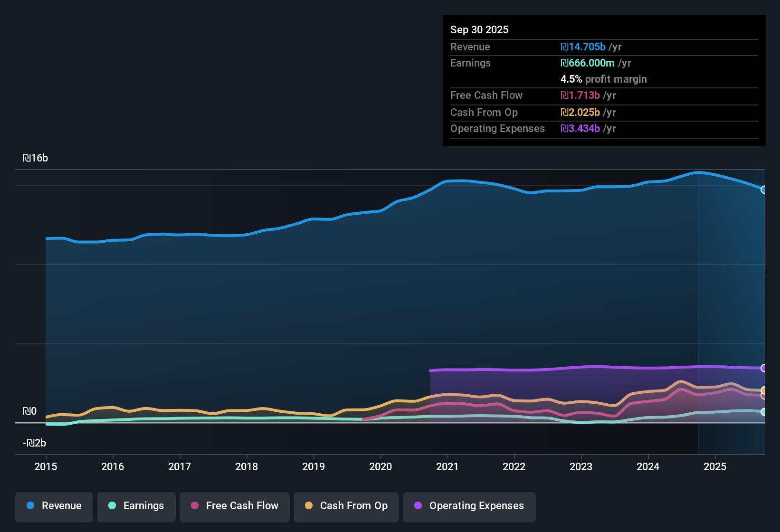Click the pink Free Cash Flow legend dot

(194, 506)
